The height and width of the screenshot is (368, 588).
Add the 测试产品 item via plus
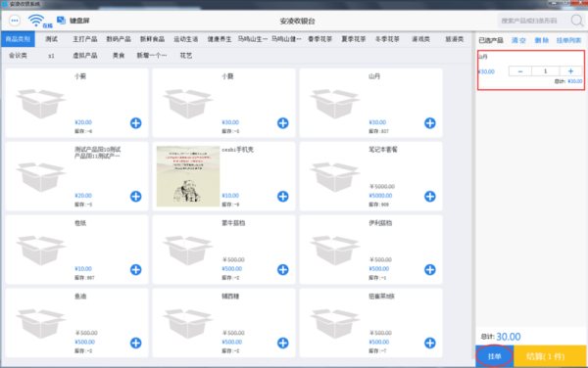[136, 197]
